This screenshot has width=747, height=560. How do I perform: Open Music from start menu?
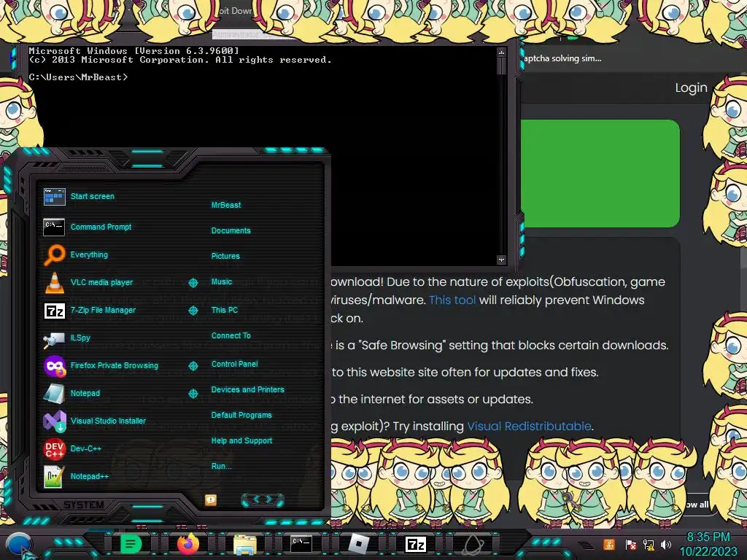[222, 281]
